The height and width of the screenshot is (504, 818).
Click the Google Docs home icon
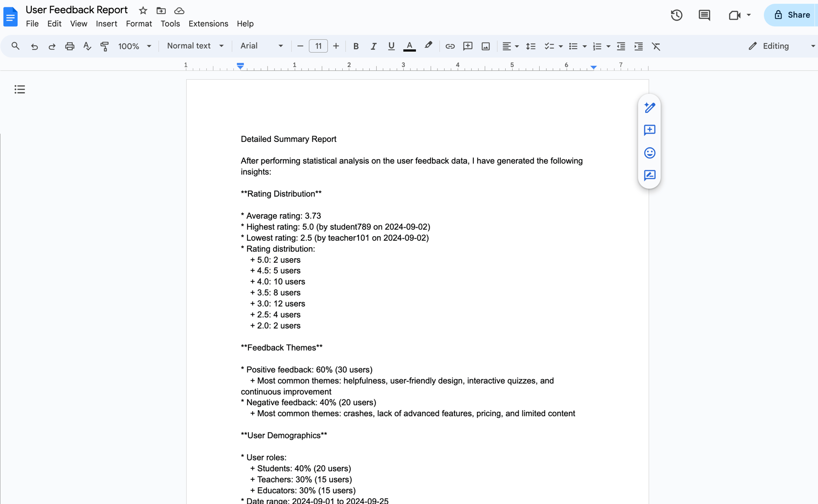(x=10, y=17)
